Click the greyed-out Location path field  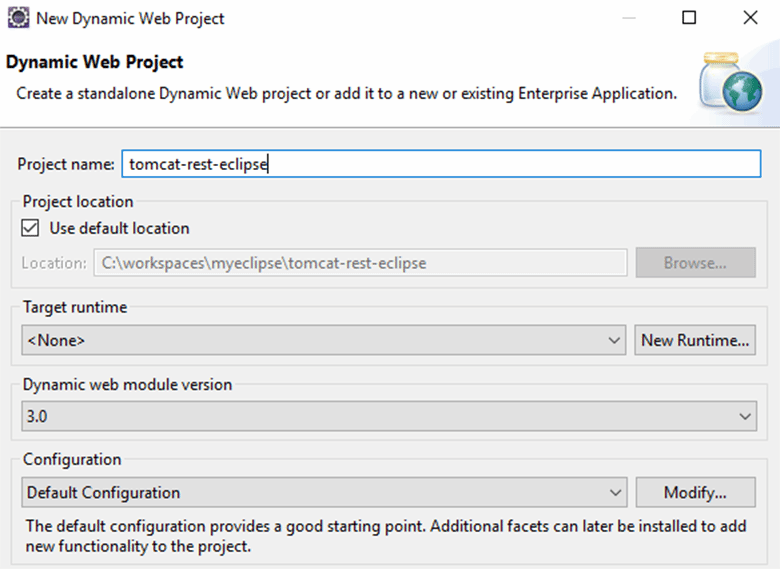(360, 263)
